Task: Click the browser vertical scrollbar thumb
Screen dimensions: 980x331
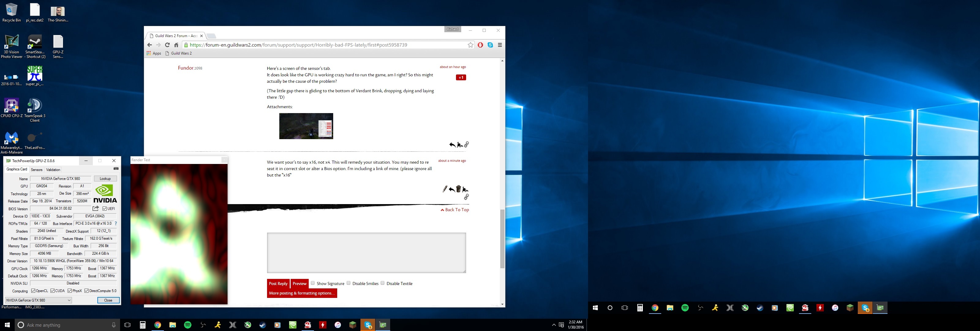Action: pos(502,239)
